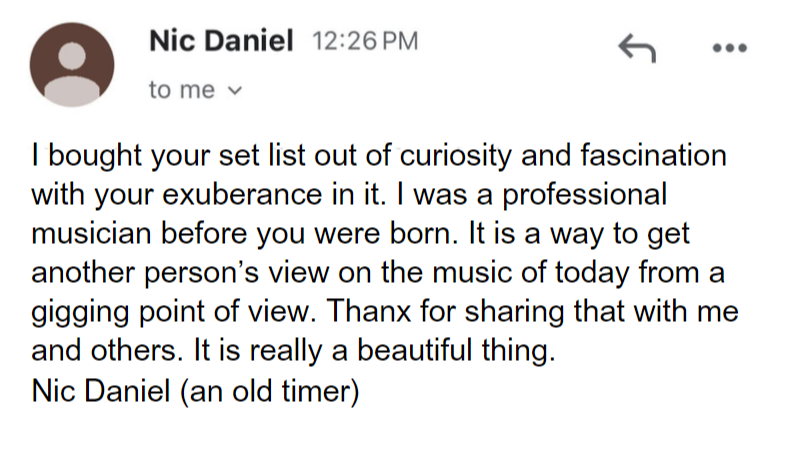
Task: Click the line starting "I bought your set list"
Action: (378, 157)
